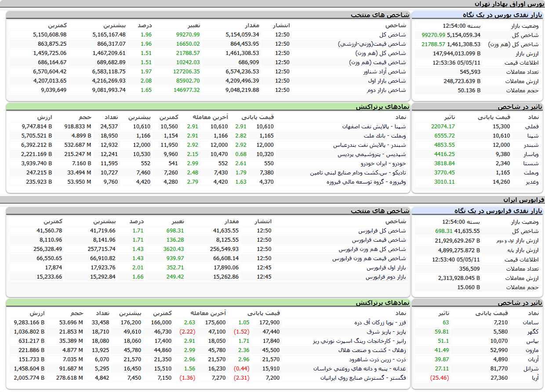Image resolution: width=545 pixels, height=392 pixels.
Task: Select 'بپاس' in Farabourse index impact table
Action: click(x=532, y=341)
